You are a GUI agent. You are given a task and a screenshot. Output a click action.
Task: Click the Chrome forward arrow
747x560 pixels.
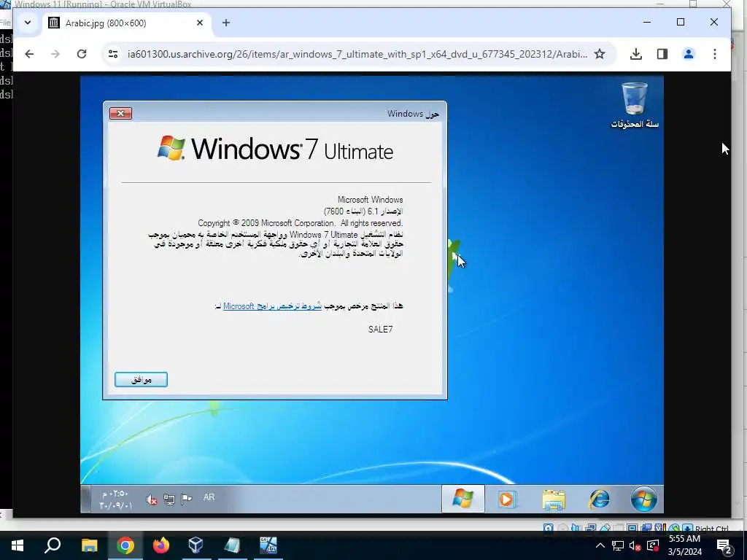[55, 54]
